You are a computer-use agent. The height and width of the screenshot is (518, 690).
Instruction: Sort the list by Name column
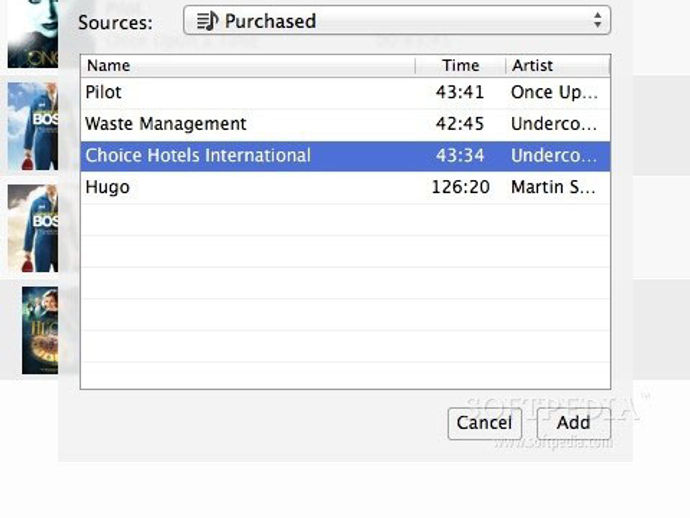(248, 66)
